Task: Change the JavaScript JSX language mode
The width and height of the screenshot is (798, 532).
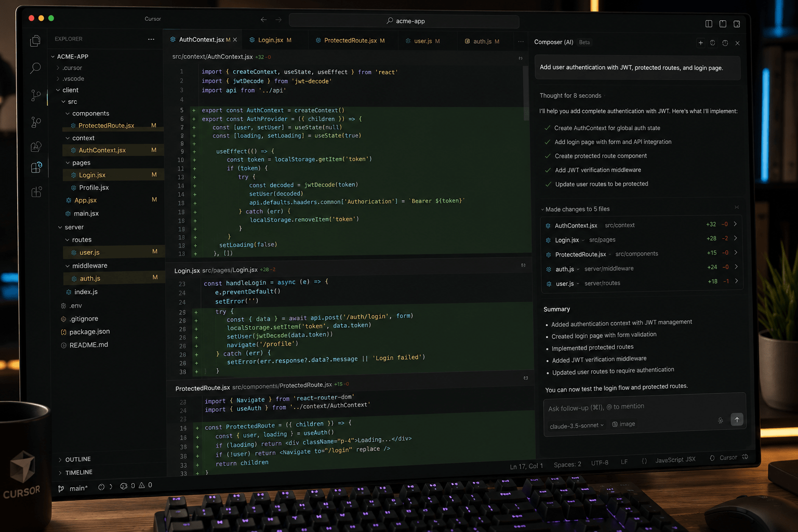Action: pos(675,460)
